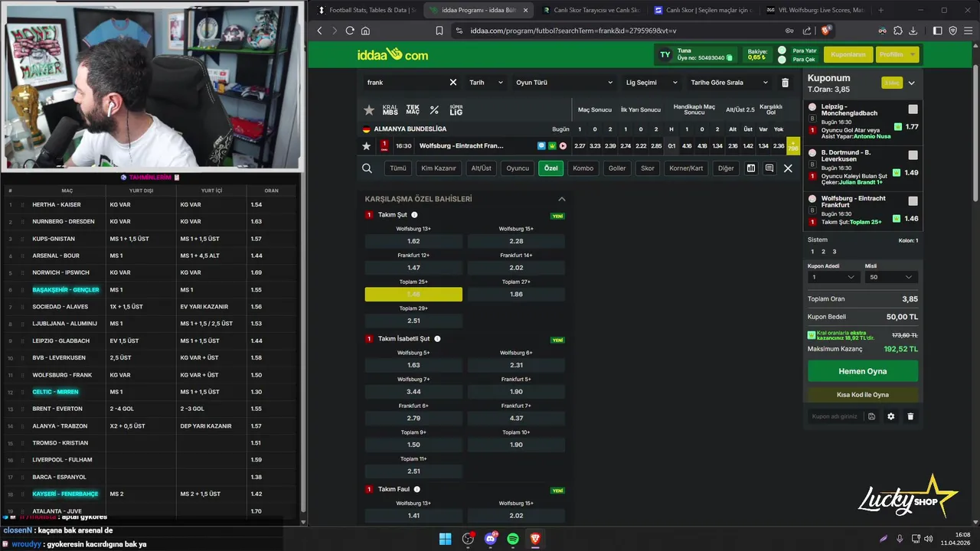980x551 pixels.
Task: Delete coupon with bottom trash icon
Action: click(910, 416)
